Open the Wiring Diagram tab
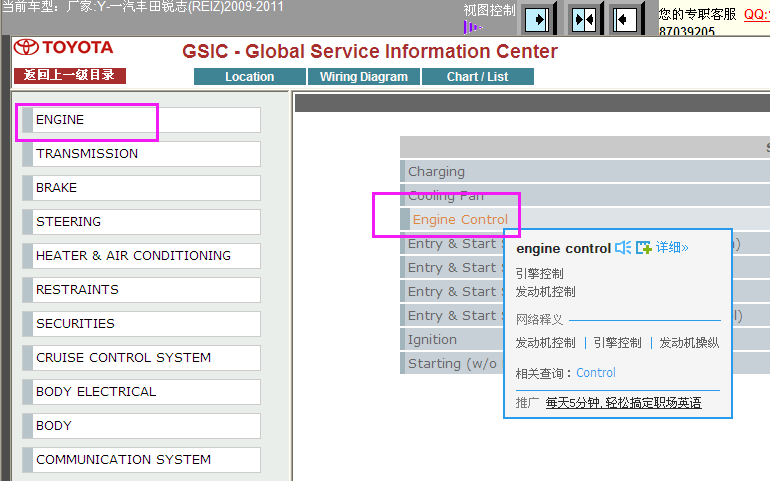The width and height of the screenshot is (770, 481). coord(364,77)
